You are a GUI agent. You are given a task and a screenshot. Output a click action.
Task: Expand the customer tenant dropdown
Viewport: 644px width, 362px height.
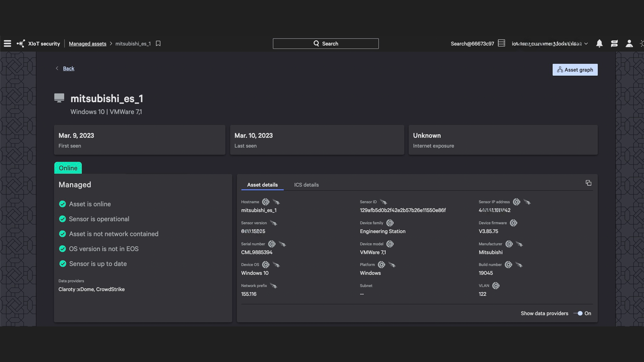586,44
